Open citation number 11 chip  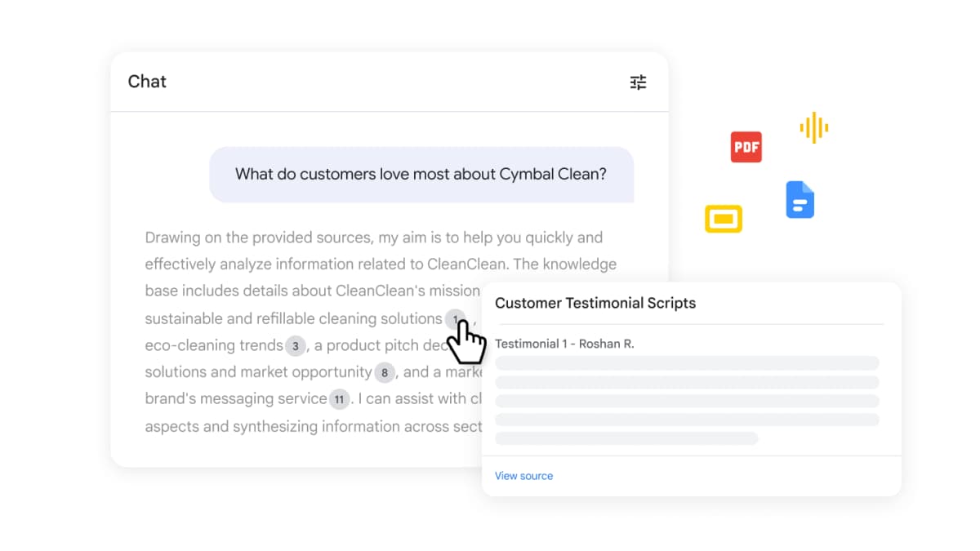tap(340, 399)
